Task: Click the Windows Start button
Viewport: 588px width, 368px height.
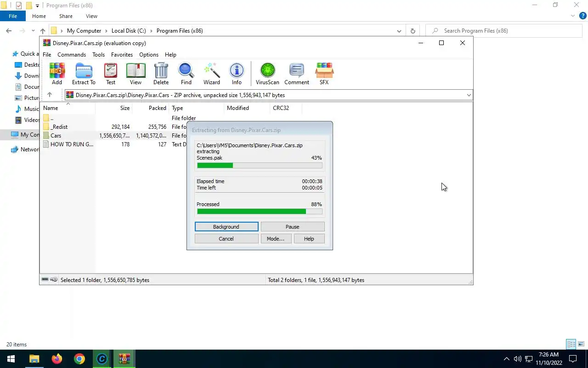Action: [11, 359]
